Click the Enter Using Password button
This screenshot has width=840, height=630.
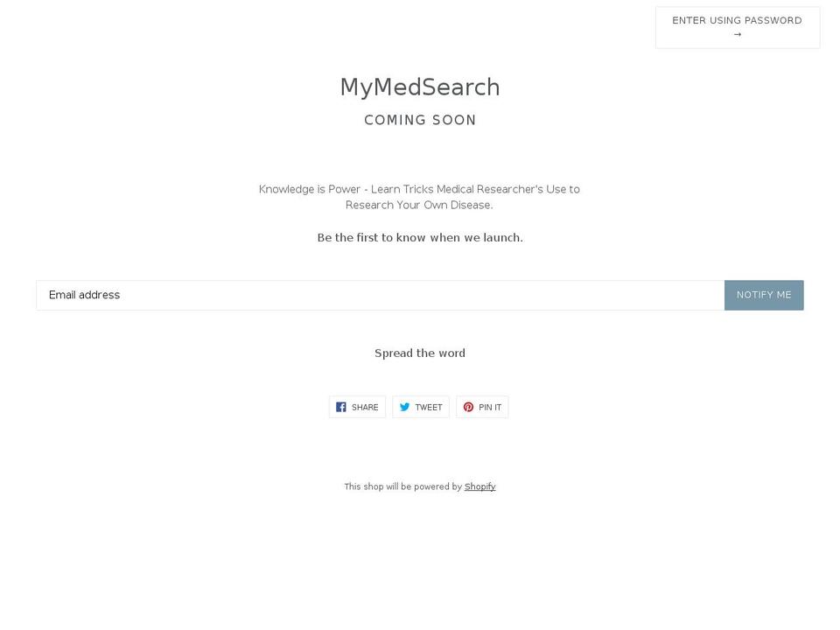tap(737, 27)
